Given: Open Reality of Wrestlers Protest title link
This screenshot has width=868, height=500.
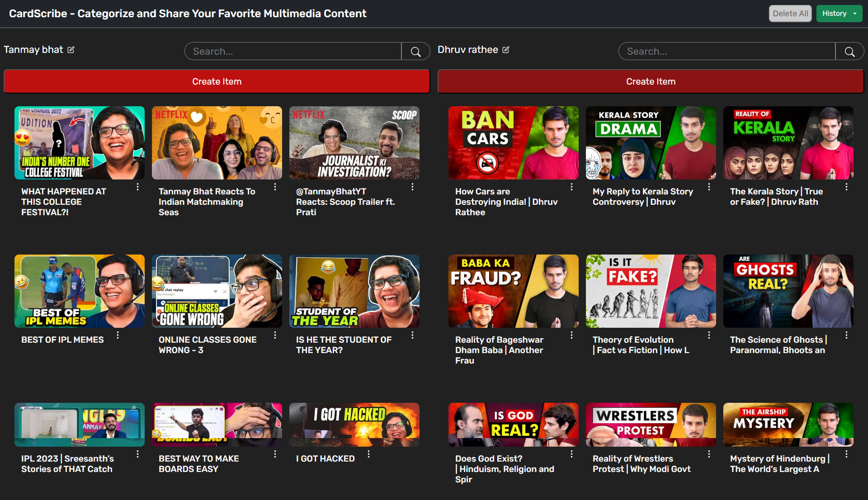Looking at the screenshot, I should tap(642, 464).
